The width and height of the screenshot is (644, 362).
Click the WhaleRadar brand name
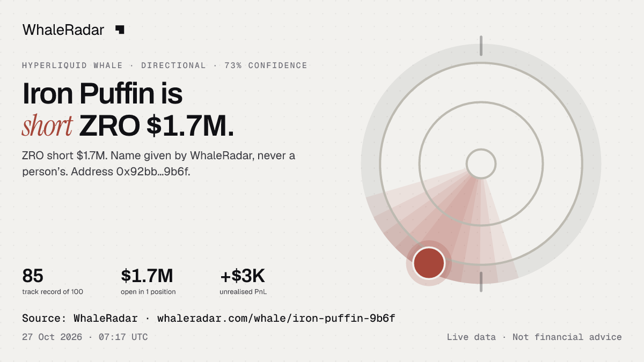pos(63,30)
